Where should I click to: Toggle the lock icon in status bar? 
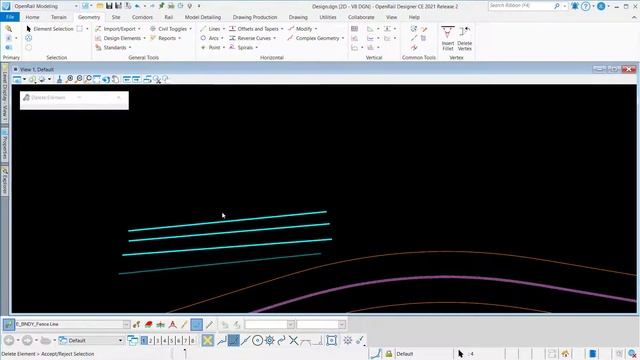click(x=389, y=354)
